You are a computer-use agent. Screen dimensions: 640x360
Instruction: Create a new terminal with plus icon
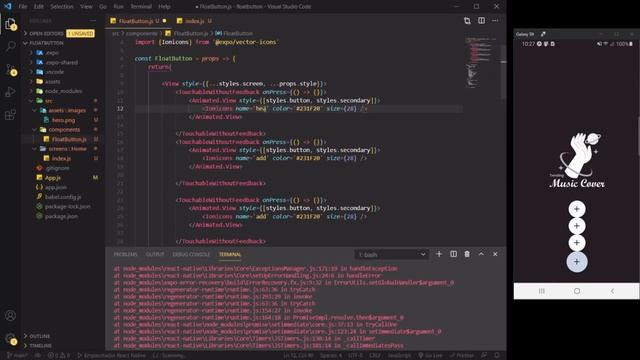coord(439,254)
